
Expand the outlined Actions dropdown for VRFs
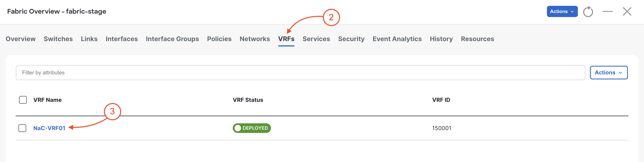[608, 73]
